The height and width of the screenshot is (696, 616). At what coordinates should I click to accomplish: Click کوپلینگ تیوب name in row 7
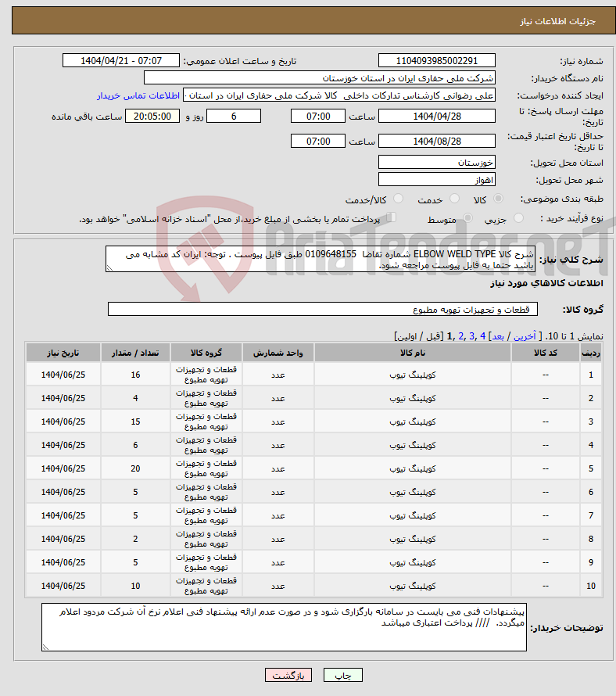(413, 515)
